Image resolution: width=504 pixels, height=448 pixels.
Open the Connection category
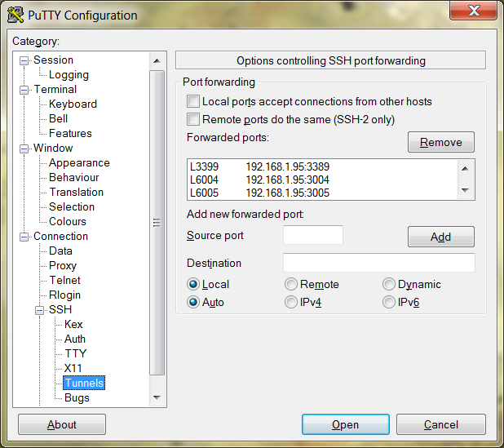coord(60,236)
